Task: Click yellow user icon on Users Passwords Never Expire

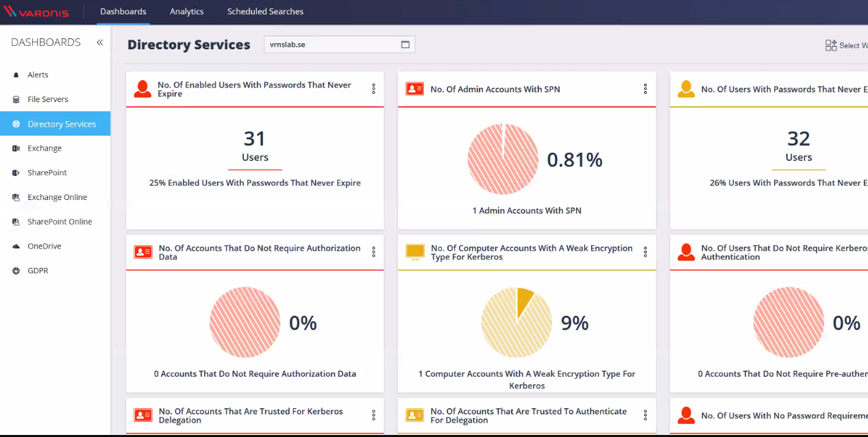Action: click(x=686, y=89)
